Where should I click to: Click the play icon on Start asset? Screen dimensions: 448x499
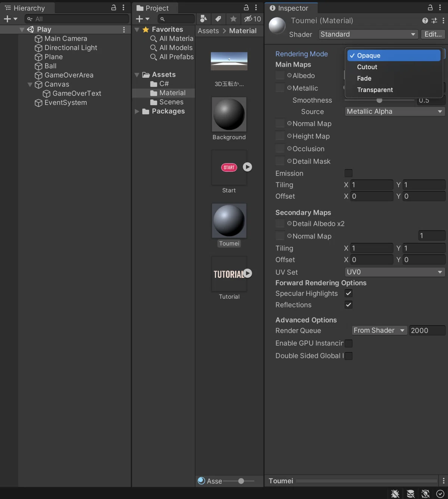[x=248, y=167]
